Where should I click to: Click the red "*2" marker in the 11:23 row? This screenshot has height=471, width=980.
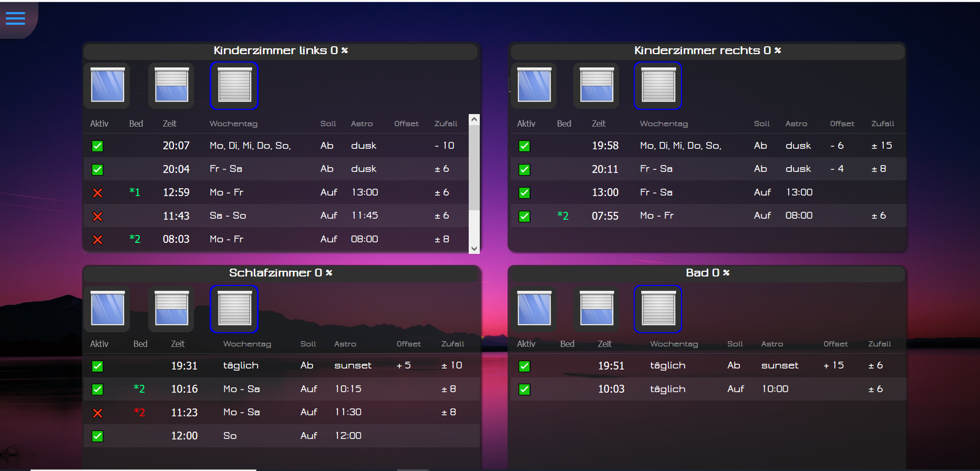139,412
